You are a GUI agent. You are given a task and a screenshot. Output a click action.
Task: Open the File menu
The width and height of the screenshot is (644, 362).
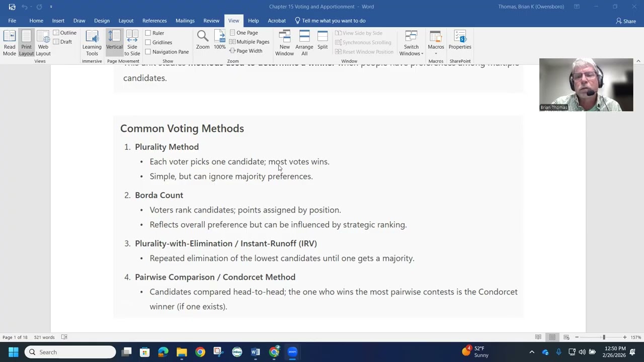(x=12, y=21)
